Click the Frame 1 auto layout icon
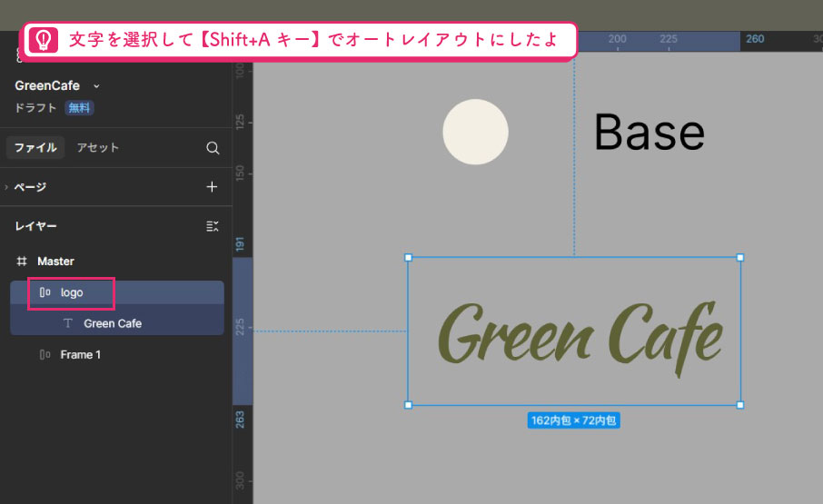Screen dimensions: 823x504 (x=45, y=355)
